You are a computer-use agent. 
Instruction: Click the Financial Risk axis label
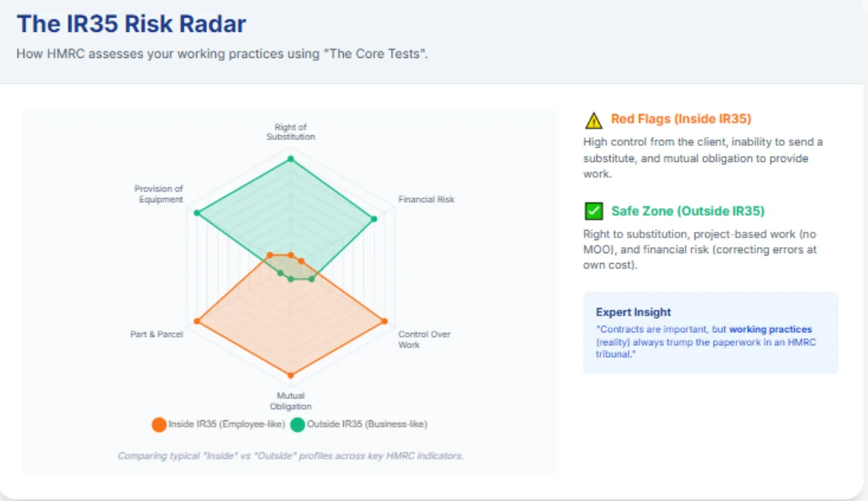(426, 199)
